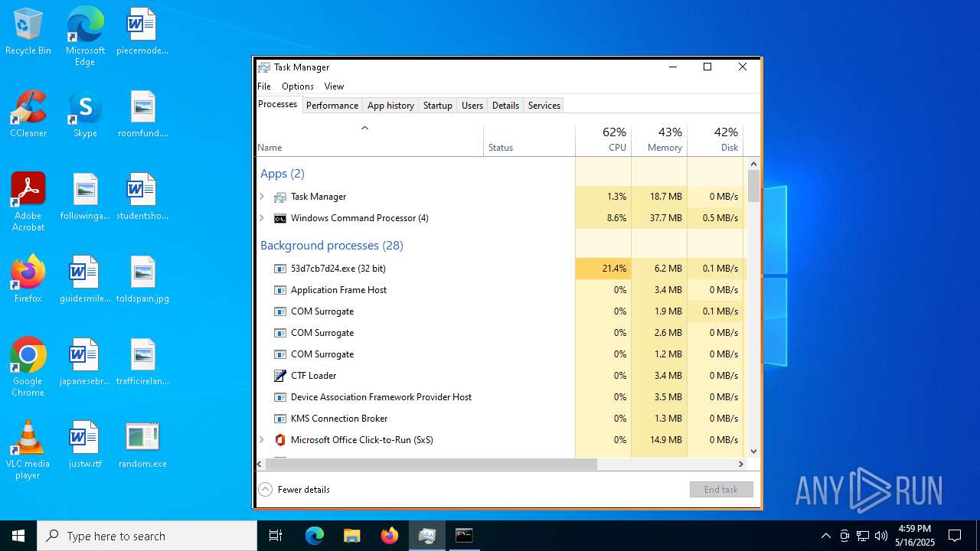Screen dimensions: 980x551
Task: Click the Apps (2) group header
Action: tap(283, 174)
